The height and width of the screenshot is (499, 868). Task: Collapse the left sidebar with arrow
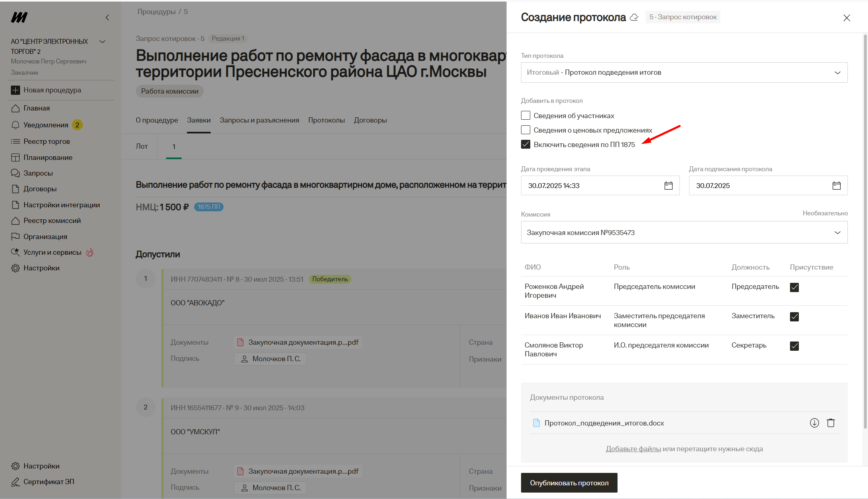(x=107, y=18)
